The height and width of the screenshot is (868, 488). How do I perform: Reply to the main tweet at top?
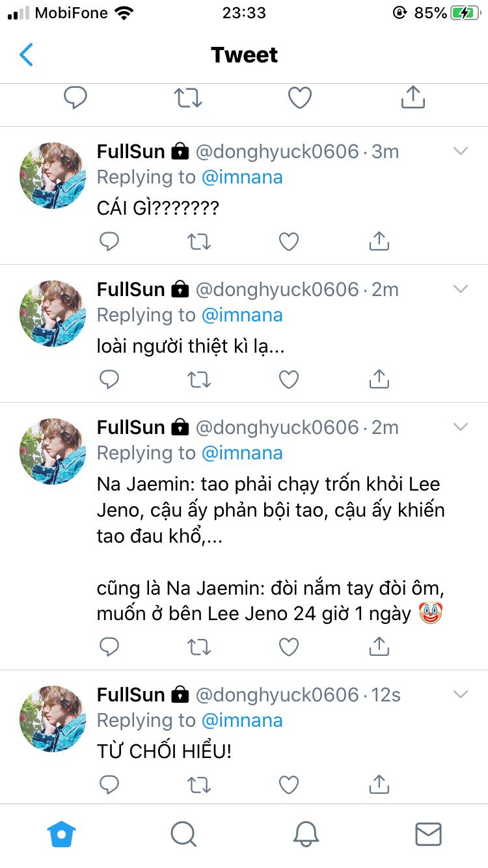point(75,98)
